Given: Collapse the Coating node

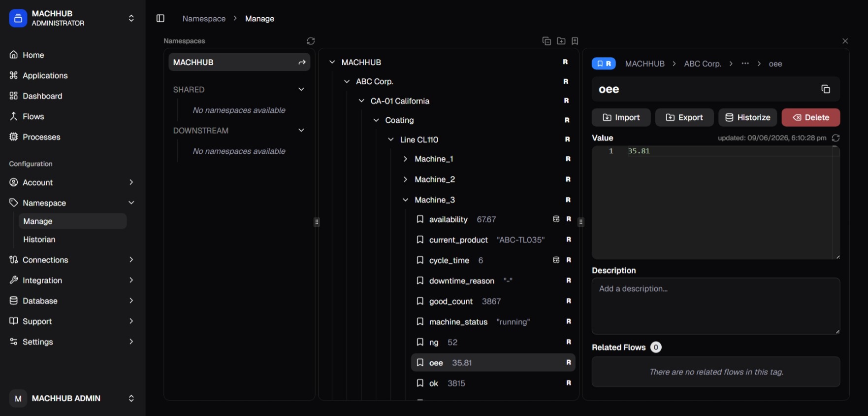Looking at the screenshot, I should (x=376, y=120).
